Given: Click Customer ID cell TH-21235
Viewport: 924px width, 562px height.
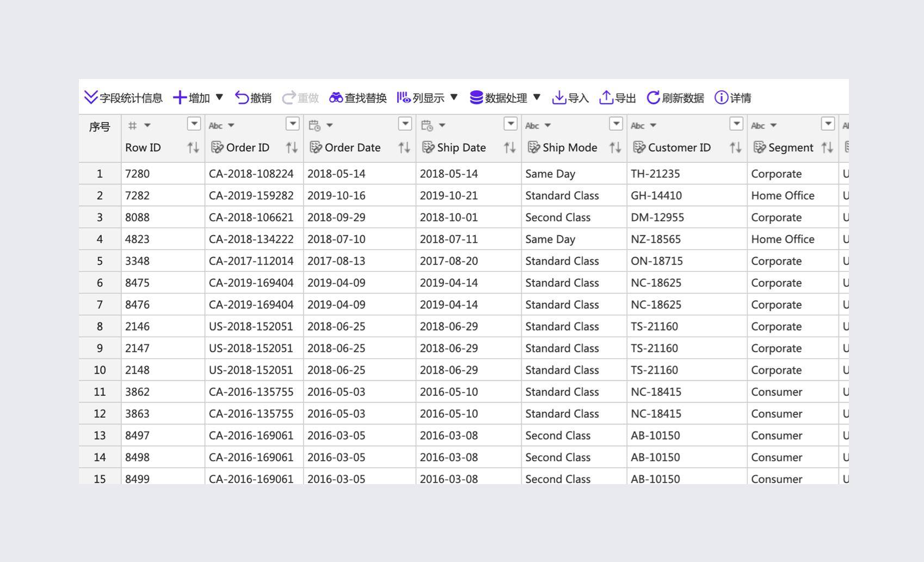Looking at the screenshot, I should pos(687,174).
